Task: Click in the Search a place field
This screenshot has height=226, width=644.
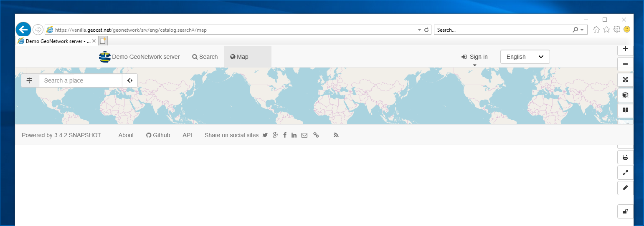Action: coord(81,80)
